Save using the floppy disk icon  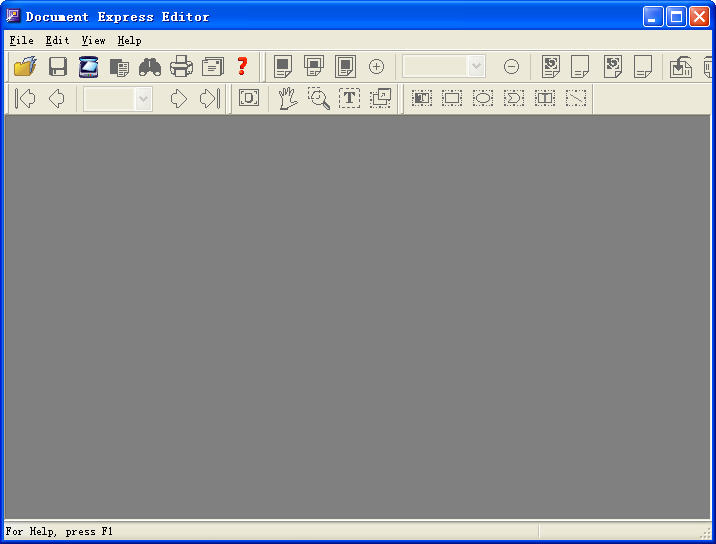(x=58, y=67)
